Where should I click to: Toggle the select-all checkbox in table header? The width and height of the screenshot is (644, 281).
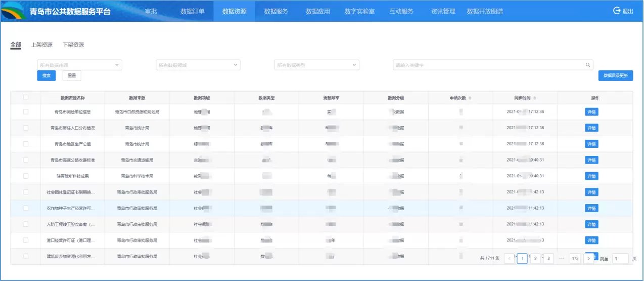[x=26, y=98]
